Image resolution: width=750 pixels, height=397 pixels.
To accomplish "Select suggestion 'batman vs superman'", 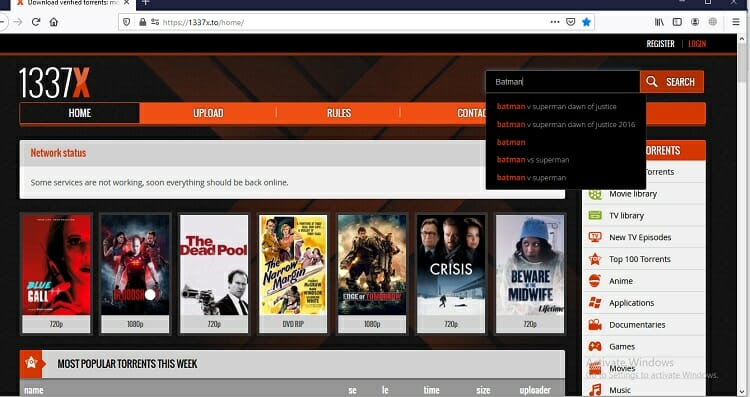I will 533,160.
